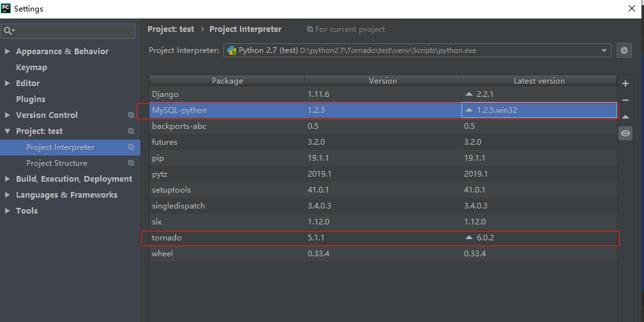
Task: Click For current project label
Action: click(350, 29)
